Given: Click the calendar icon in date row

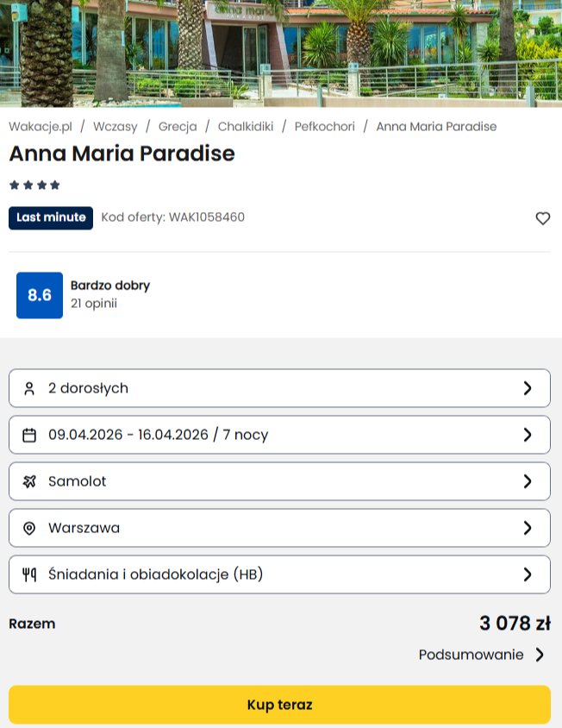Looking at the screenshot, I should pos(29,435).
